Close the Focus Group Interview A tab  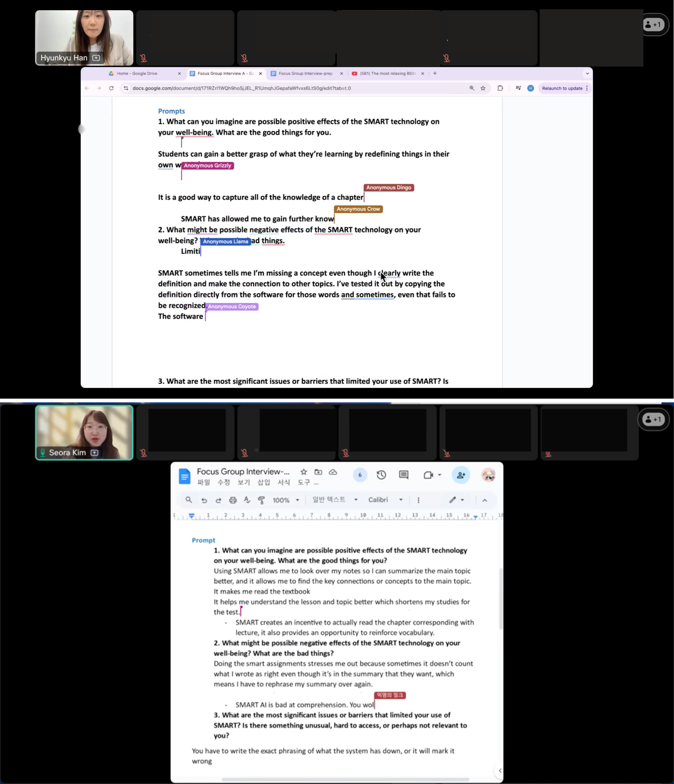click(x=260, y=73)
